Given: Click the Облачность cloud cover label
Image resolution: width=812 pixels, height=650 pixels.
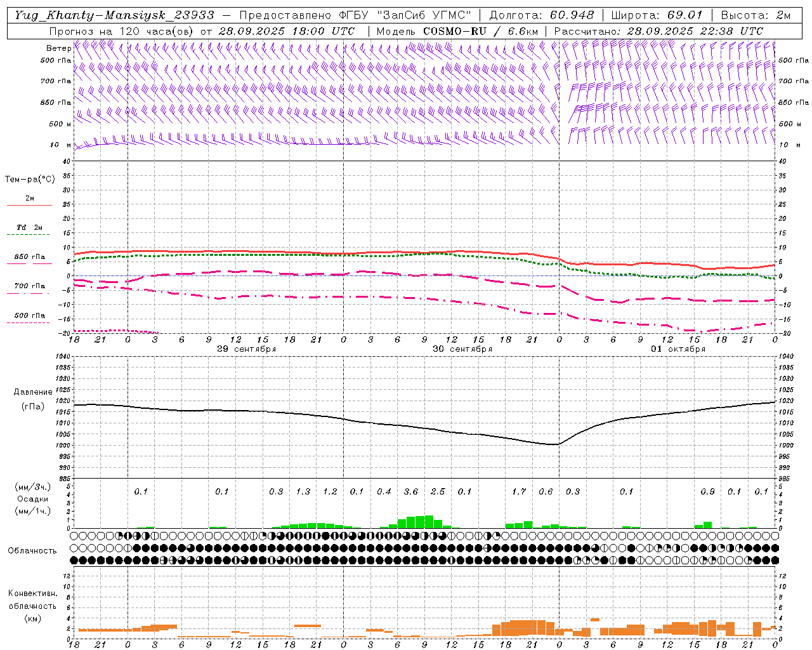Looking at the screenshot, I should [x=32, y=550].
